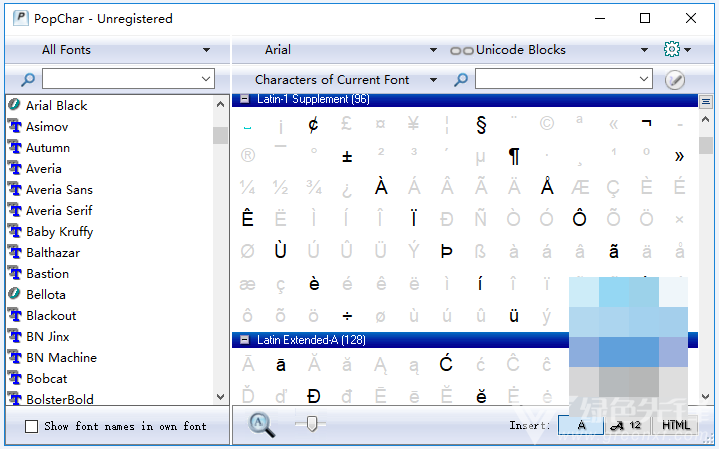Viewport: 719px width, 449px height.
Task: Select the Blackout font
Action: (x=51, y=316)
